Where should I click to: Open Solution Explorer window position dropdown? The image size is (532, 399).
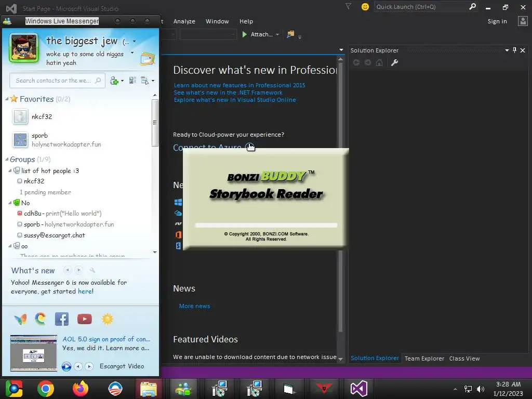pyautogui.click(x=507, y=50)
